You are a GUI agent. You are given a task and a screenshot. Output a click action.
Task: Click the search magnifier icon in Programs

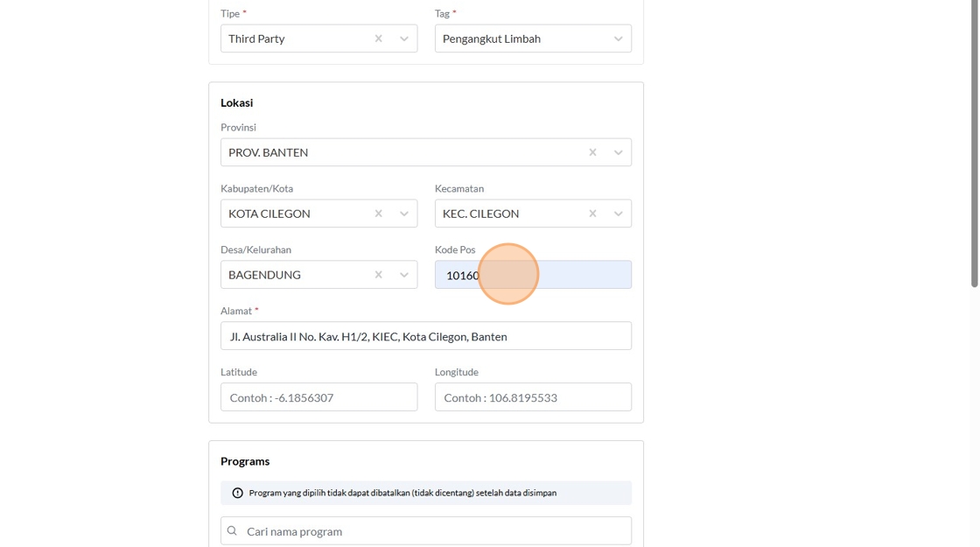click(x=232, y=531)
